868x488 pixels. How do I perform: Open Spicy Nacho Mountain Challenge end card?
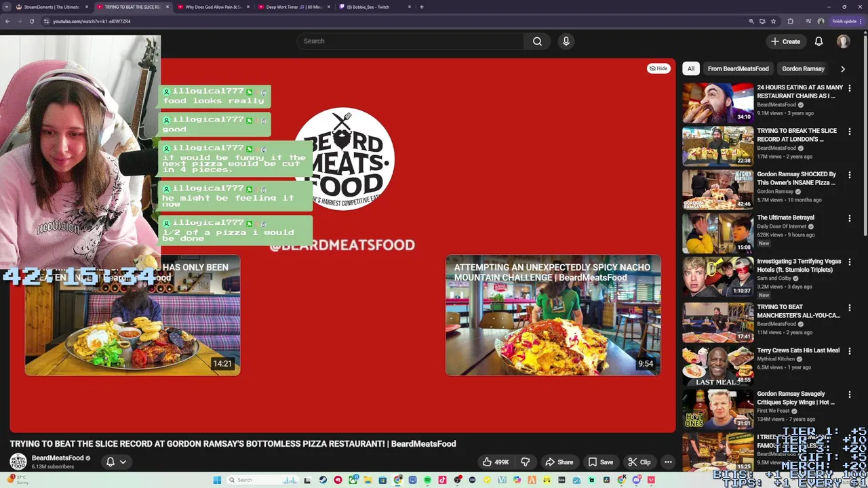(553, 315)
